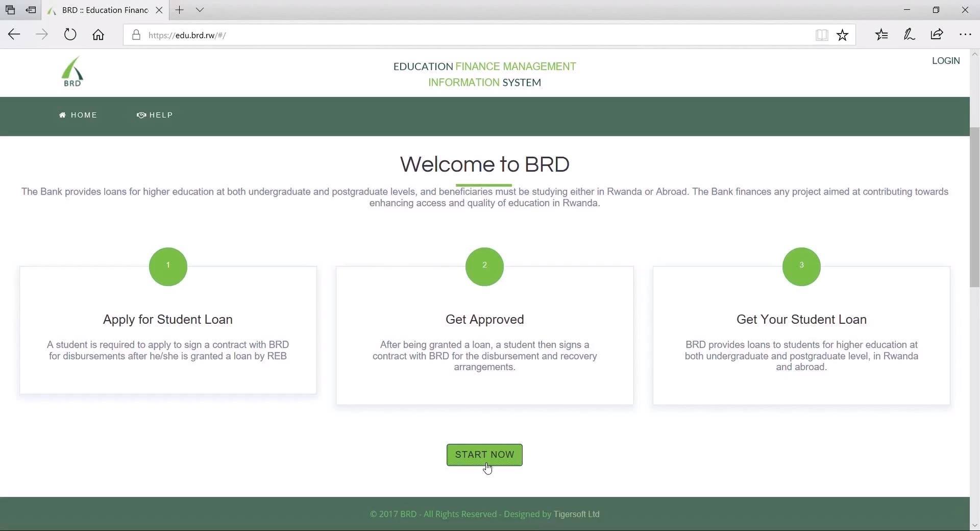Click the Education Finance Management Information System title

click(x=484, y=75)
